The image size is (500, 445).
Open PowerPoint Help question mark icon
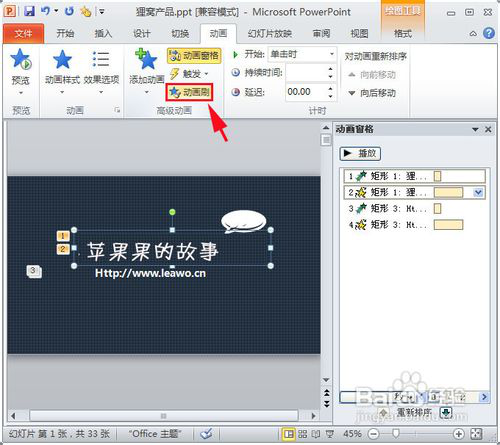click(x=489, y=33)
